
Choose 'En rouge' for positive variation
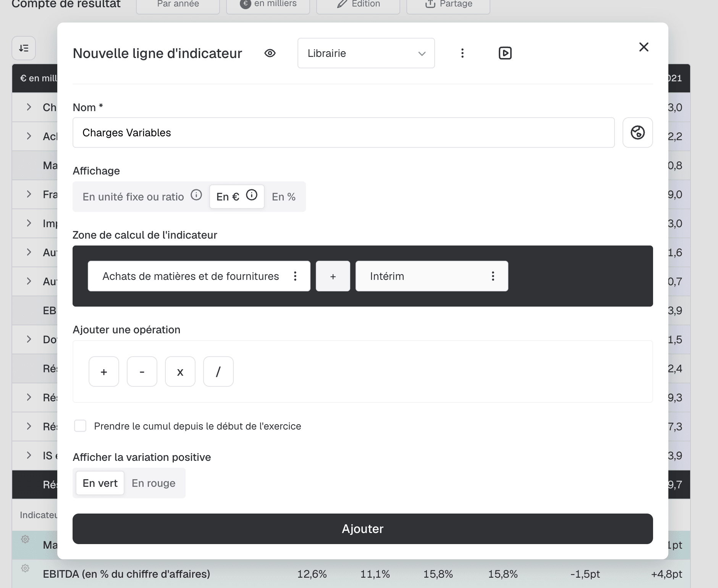pos(154,483)
